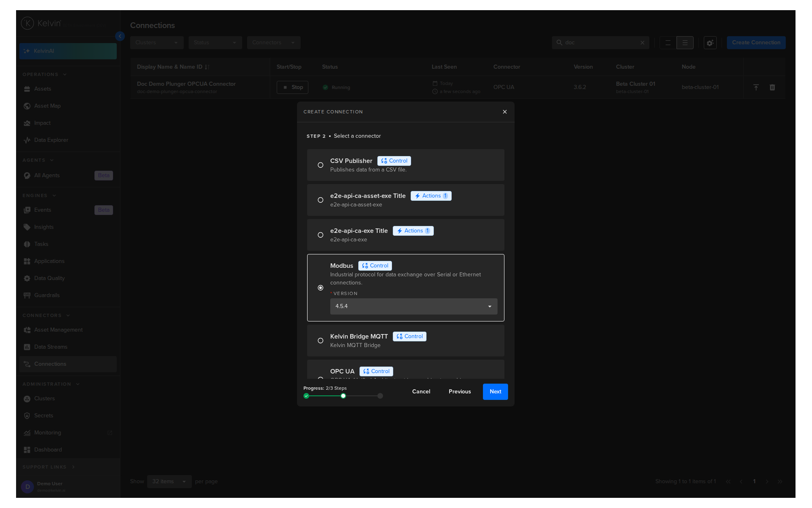
Task: Click the Kelvin logo
Action: coord(41,23)
